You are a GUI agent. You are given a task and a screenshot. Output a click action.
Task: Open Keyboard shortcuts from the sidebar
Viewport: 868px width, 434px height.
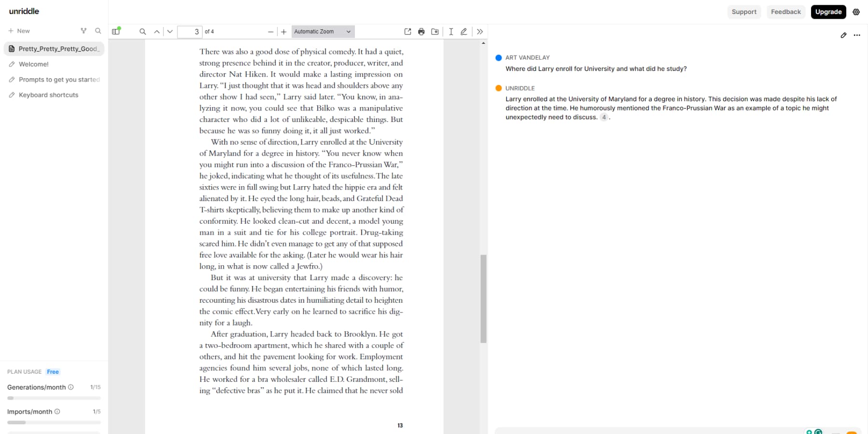[x=48, y=95]
